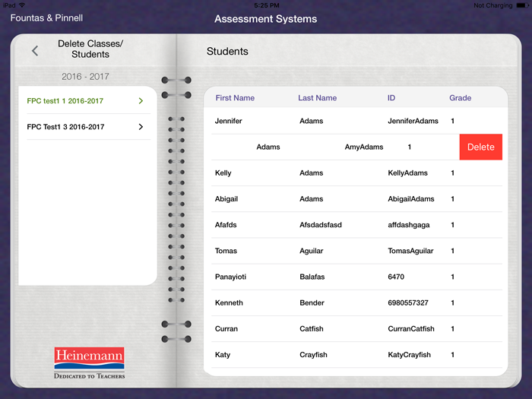This screenshot has width=532, height=399.
Task: Sort by Last Name column header
Action: pos(317,98)
